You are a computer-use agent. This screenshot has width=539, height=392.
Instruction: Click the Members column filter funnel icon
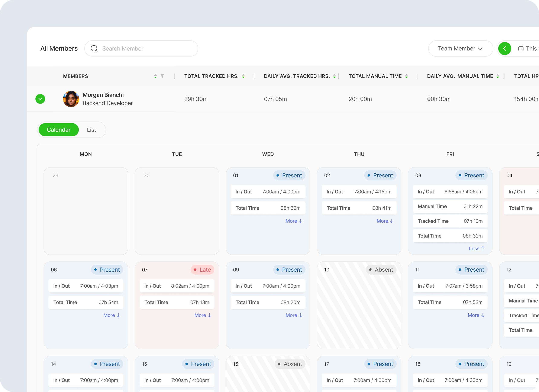[162, 76]
